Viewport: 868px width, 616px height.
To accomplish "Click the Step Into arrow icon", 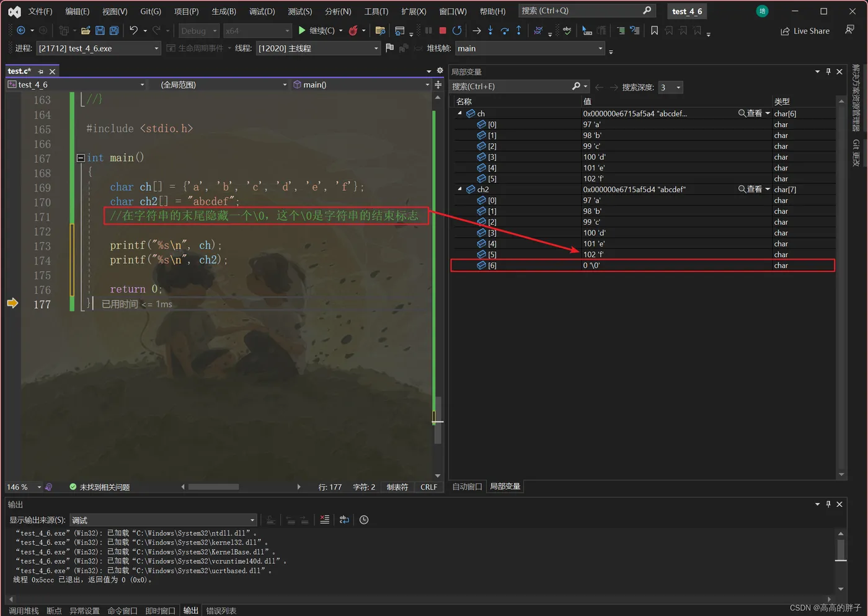I will pos(490,30).
